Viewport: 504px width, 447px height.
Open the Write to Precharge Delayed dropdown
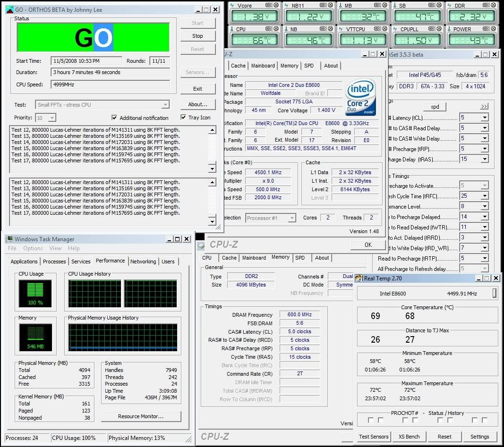click(x=484, y=217)
